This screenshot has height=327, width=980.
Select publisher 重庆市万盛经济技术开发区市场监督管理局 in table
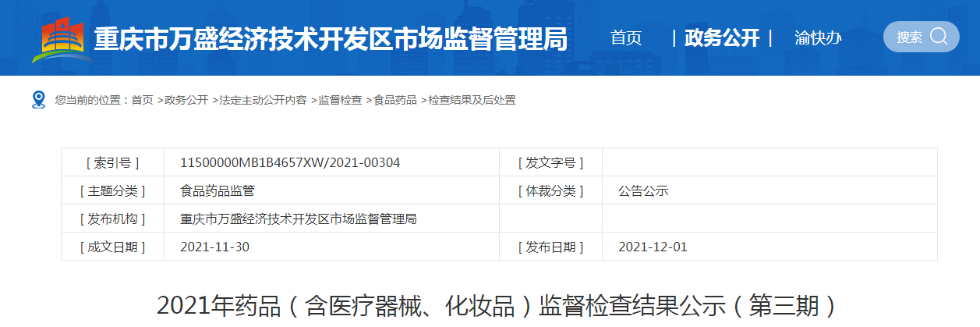pyautogui.click(x=299, y=219)
